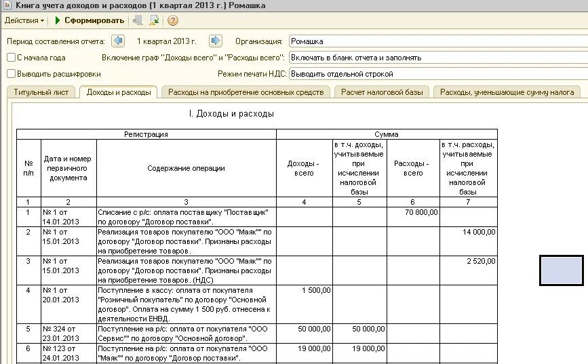Screen dimensions: 588x364
Task: Expand the Включать в бланк отчета combo box
Action: click(438, 58)
